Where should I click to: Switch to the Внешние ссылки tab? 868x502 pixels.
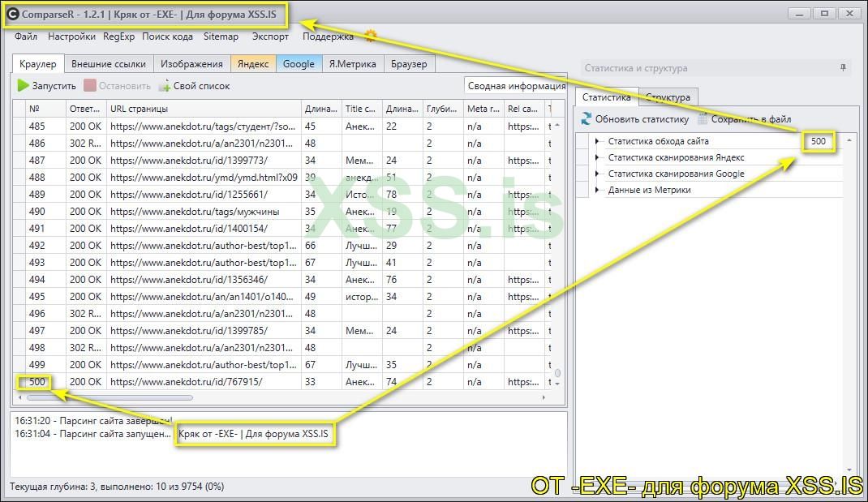tap(109, 63)
